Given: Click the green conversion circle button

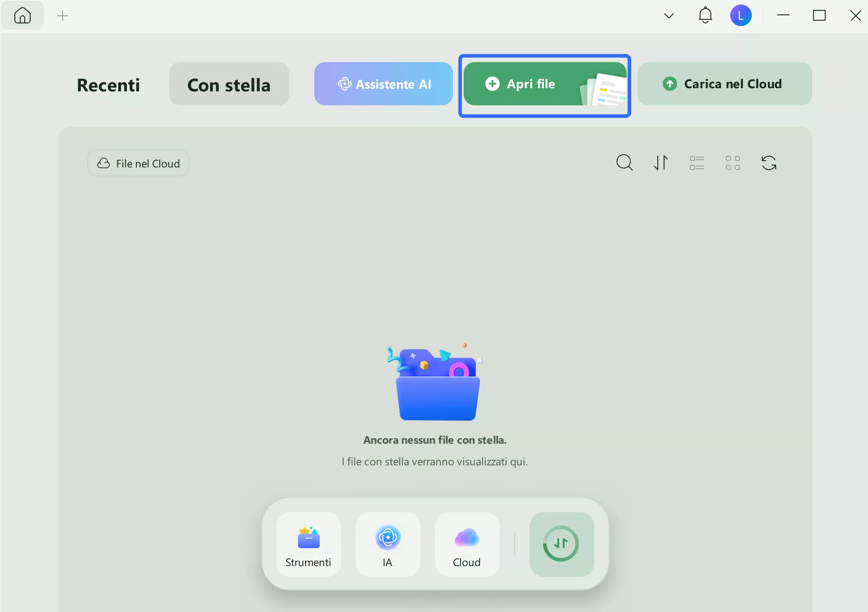Looking at the screenshot, I should (x=561, y=544).
